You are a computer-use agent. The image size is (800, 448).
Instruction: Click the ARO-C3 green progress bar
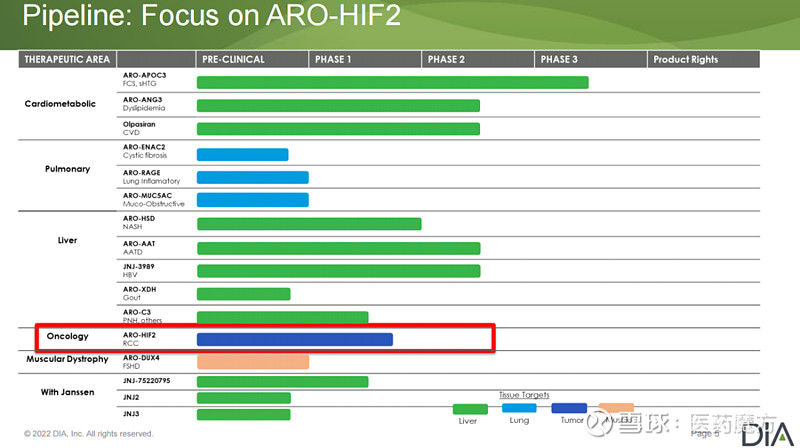[x=283, y=317]
